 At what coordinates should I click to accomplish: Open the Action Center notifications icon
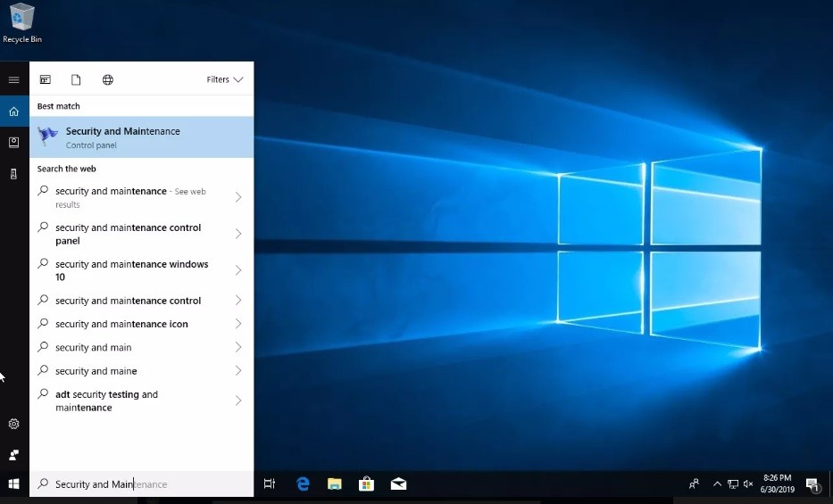[812, 484]
